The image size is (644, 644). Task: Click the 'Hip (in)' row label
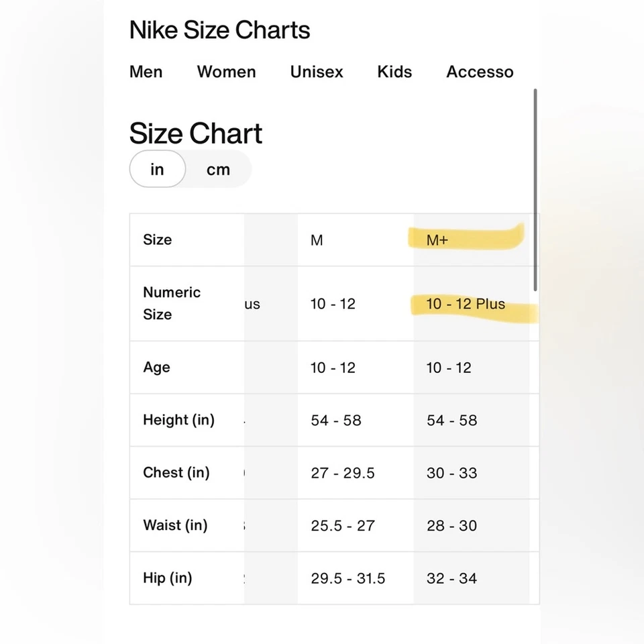(168, 578)
